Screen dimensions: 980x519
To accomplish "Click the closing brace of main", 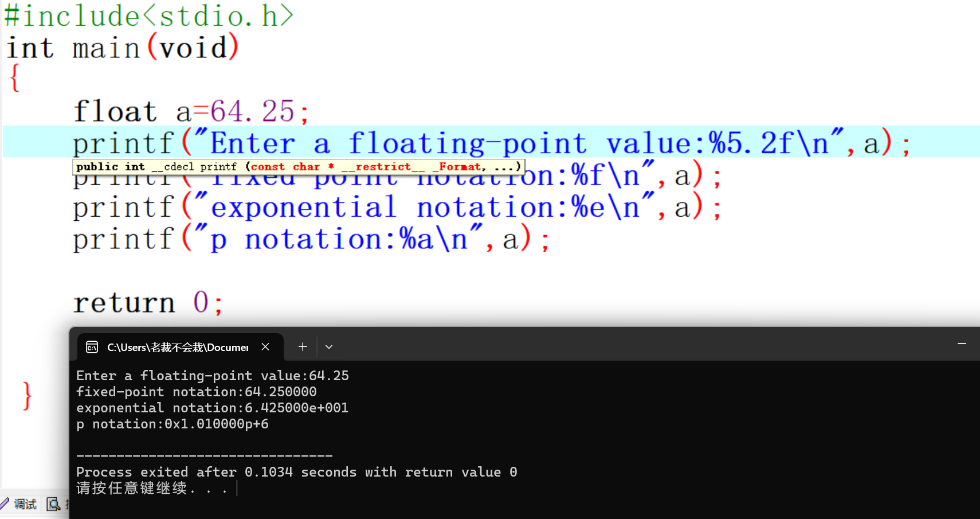I will coord(27,396).
